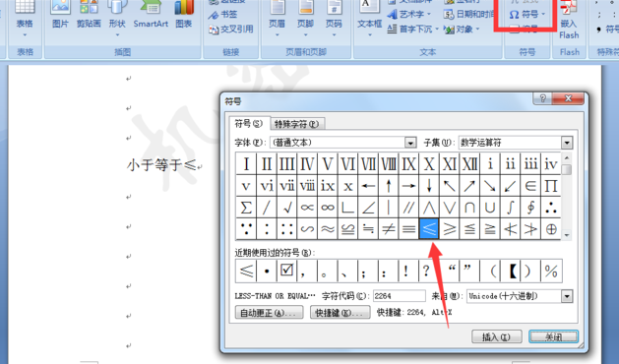Select the ∪ union symbol

tap(490, 208)
